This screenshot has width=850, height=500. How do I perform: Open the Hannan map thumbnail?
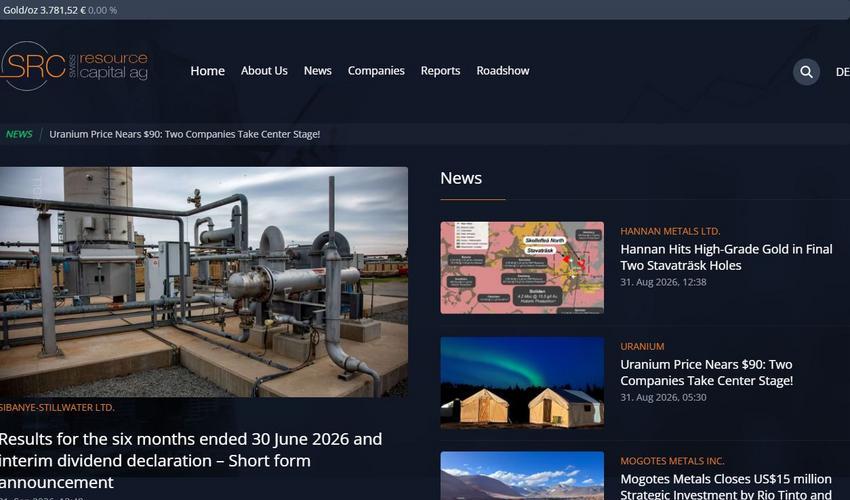click(x=522, y=267)
